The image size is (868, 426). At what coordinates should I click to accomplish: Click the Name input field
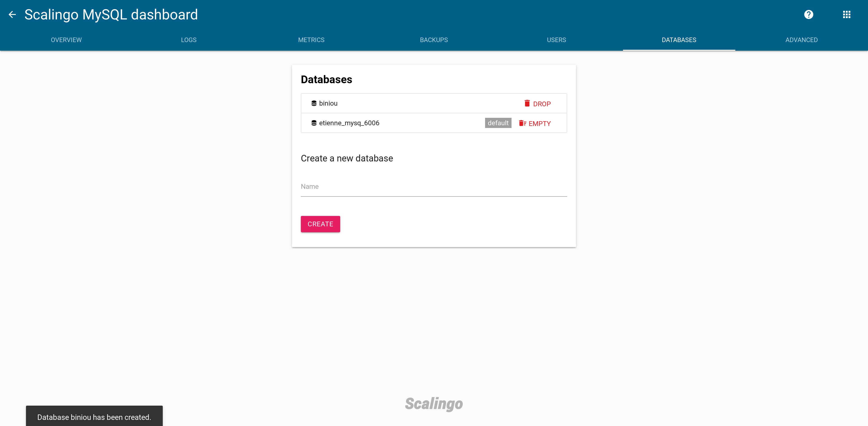434,186
